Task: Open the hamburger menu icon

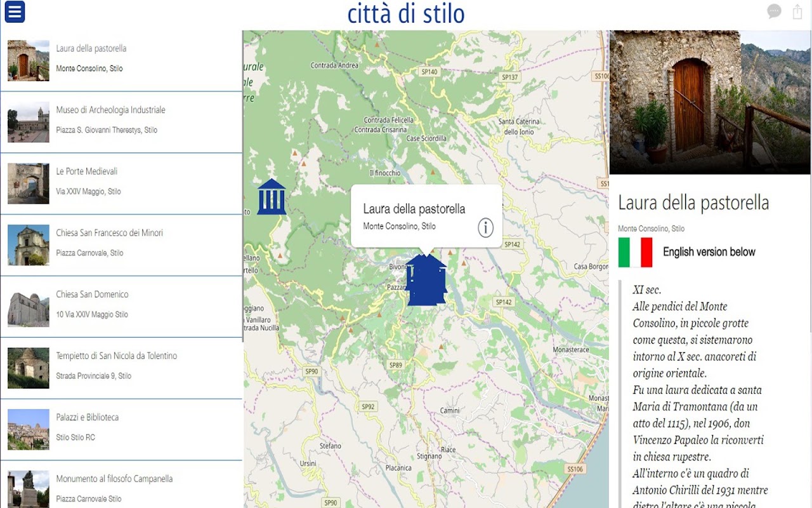Action: click(15, 11)
